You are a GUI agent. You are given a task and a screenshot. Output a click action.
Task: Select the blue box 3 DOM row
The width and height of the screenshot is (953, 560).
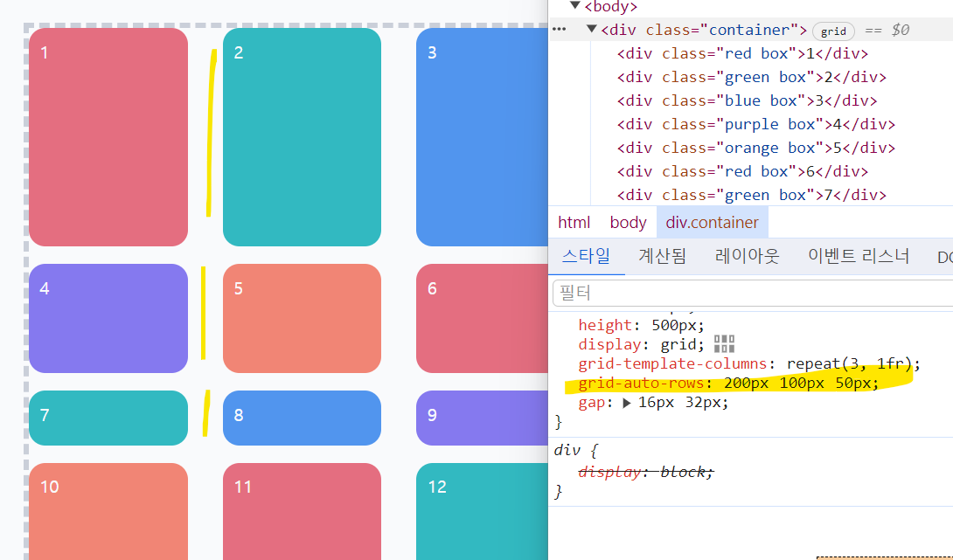tap(747, 100)
